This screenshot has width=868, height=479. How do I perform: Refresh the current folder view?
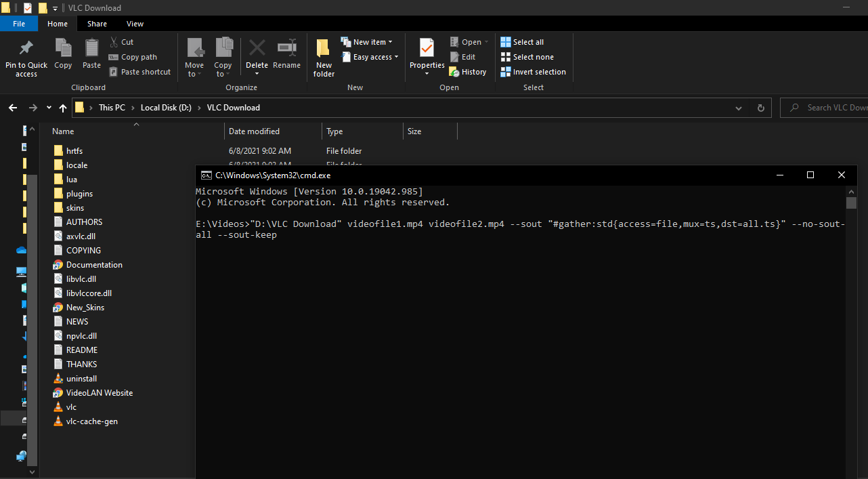(x=760, y=108)
